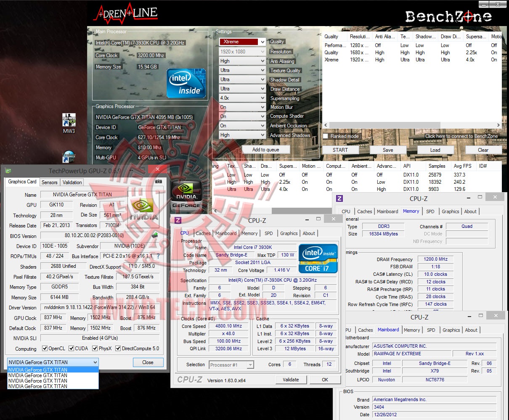
Task: Click the Save button in BenchZone
Action: (388, 150)
